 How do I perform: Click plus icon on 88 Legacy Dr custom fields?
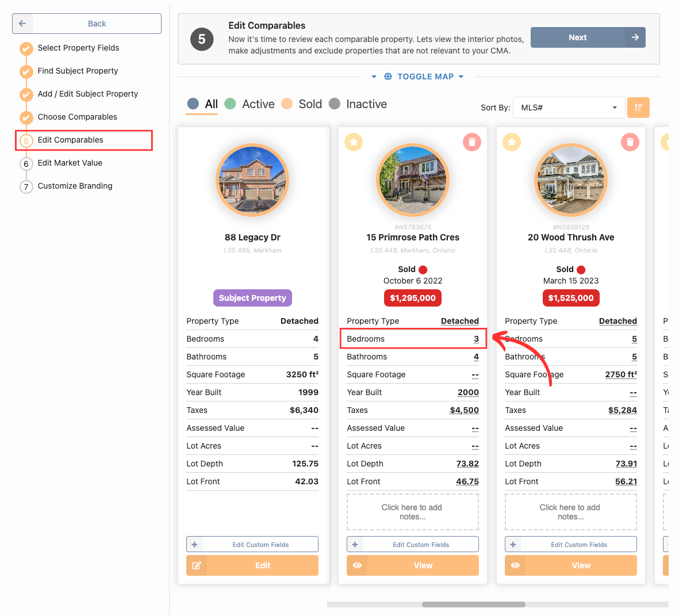coord(194,545)
